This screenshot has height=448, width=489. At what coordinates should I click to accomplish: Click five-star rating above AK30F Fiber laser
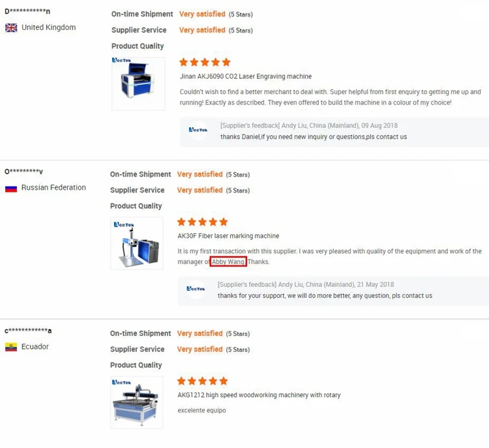point(203,222)
